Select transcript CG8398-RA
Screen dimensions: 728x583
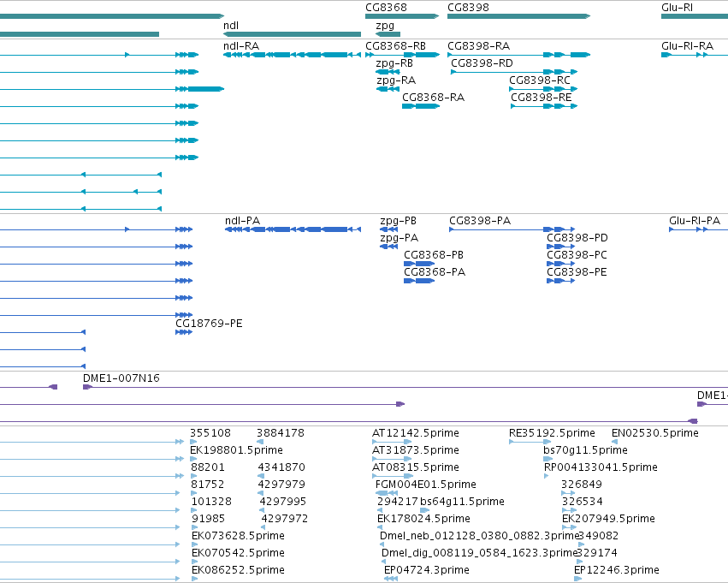[479, 46]
